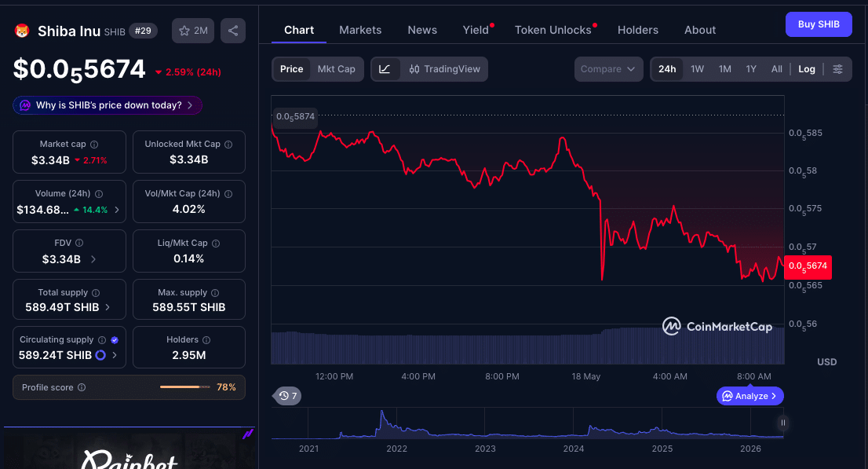868x469 pixels.
Task: Open the News tab
Action: tap(422, 30)
